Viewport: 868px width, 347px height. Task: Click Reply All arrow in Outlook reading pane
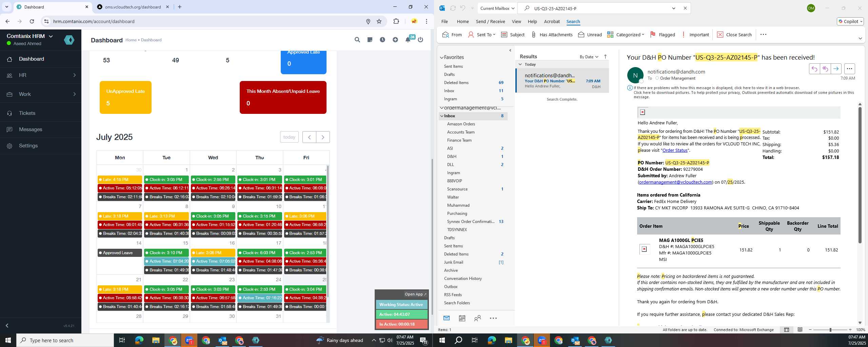[x=825, y=69]
